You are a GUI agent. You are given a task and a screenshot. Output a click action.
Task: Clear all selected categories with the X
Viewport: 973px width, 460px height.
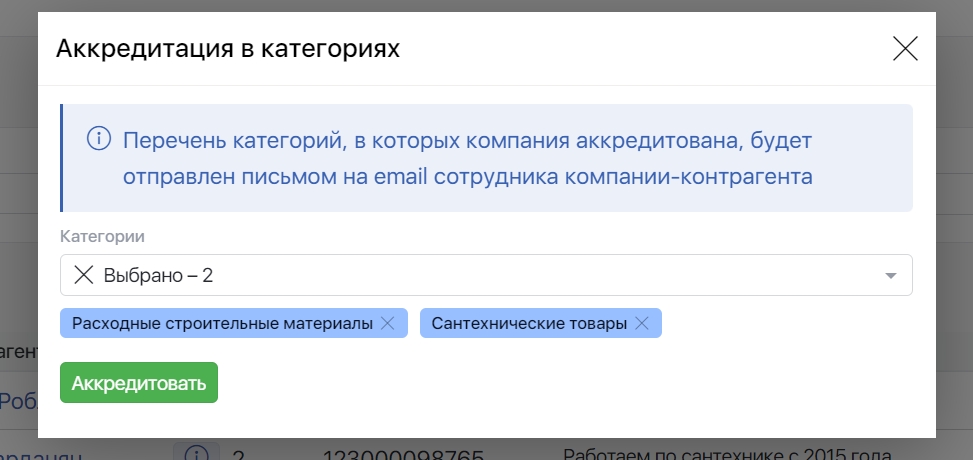coord(84,275)
